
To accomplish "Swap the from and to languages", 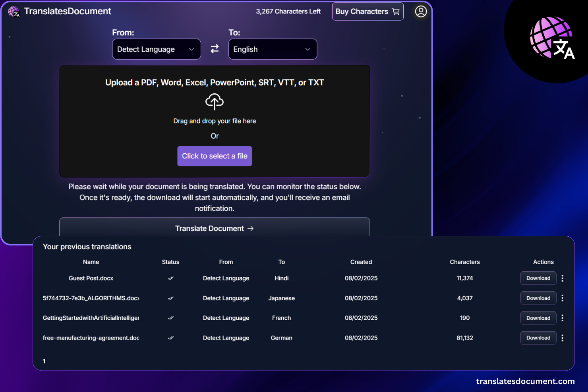I will click(215, 49).
